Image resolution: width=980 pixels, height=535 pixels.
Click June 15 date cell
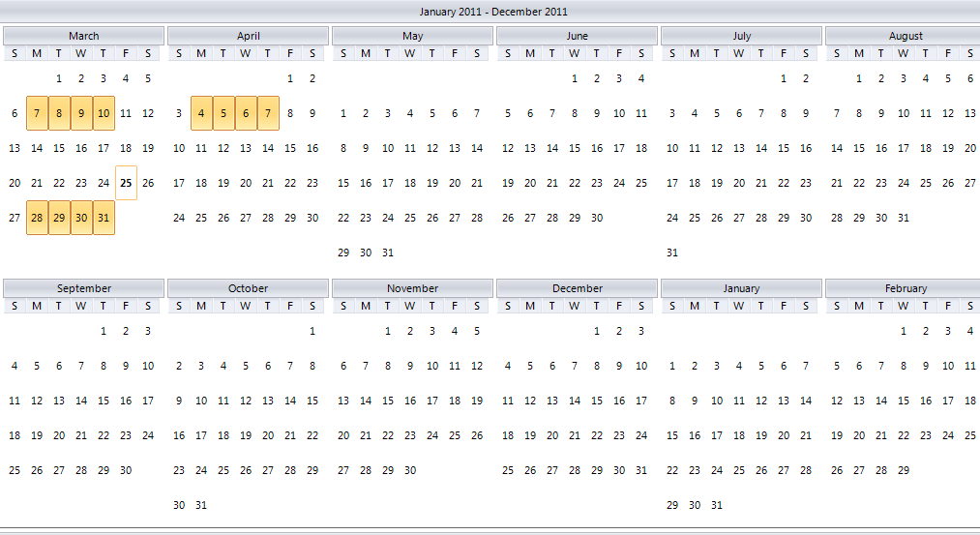[575, 148]
